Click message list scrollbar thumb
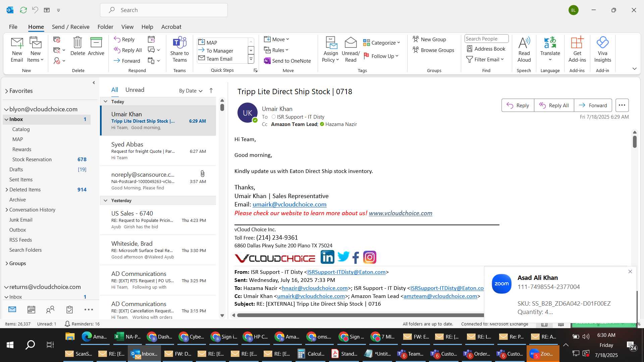Screen dimensions: 644x362 [x=222, y=107]
